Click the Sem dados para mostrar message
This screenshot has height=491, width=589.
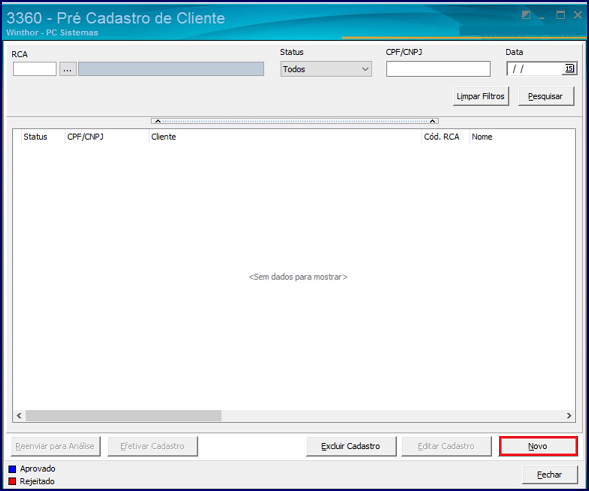298,277
